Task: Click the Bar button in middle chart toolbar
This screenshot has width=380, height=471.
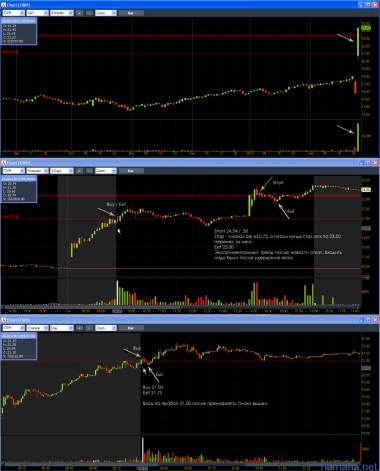Action: (x=131, y=171)
